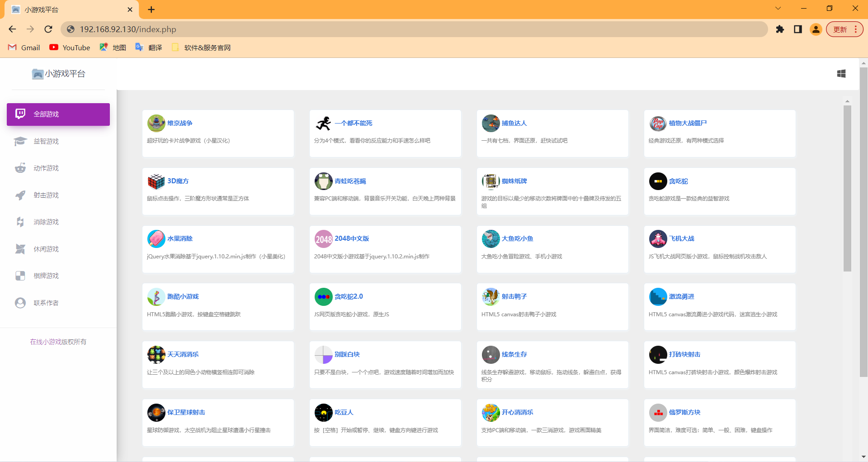Open the 保卫星球射击 planet icon
868x462 pixels.
click(156, 413)
